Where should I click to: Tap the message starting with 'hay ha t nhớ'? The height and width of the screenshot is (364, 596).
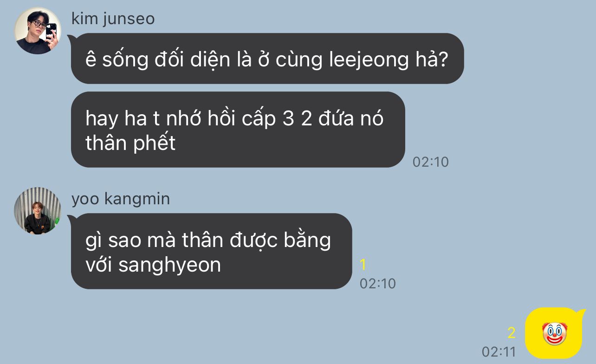tap(238, 130)
